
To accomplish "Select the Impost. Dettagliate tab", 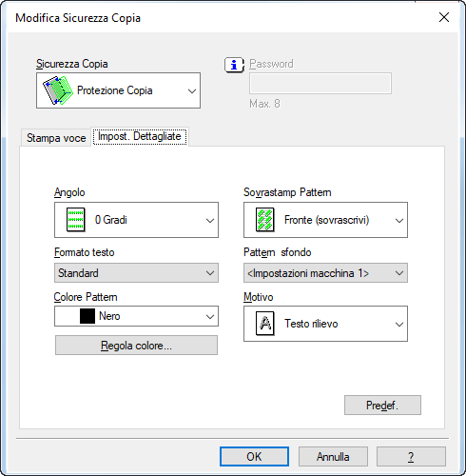I will [140, 136].
